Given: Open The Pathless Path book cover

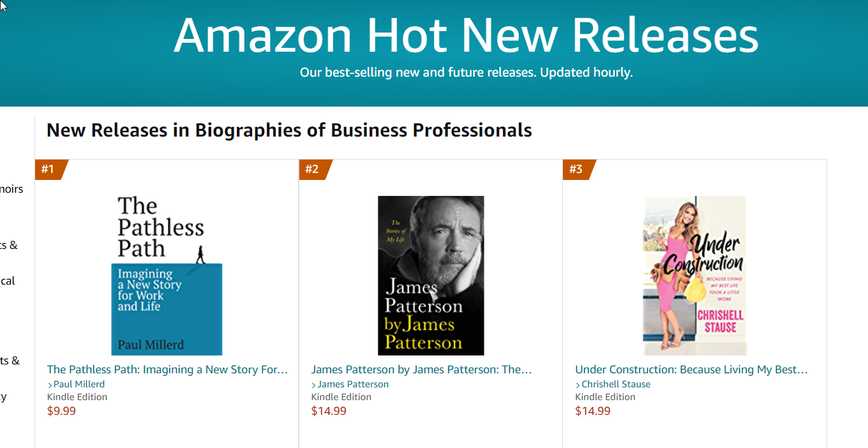Looking at the screenshot, I should click(x=167, y=276).
